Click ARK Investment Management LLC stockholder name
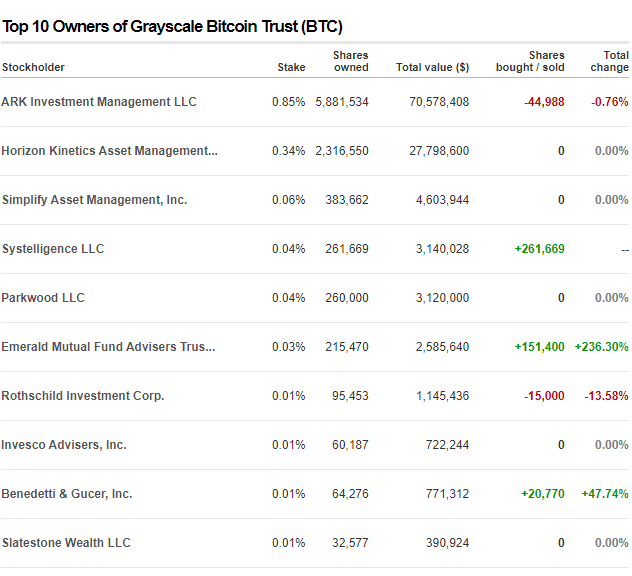 pyautogui.click(x=99, y=102)
